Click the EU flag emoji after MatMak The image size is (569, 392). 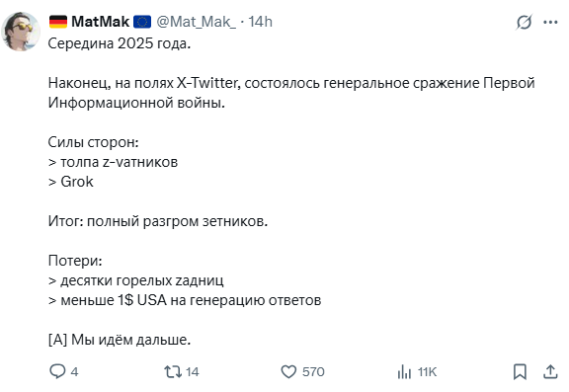142,22
